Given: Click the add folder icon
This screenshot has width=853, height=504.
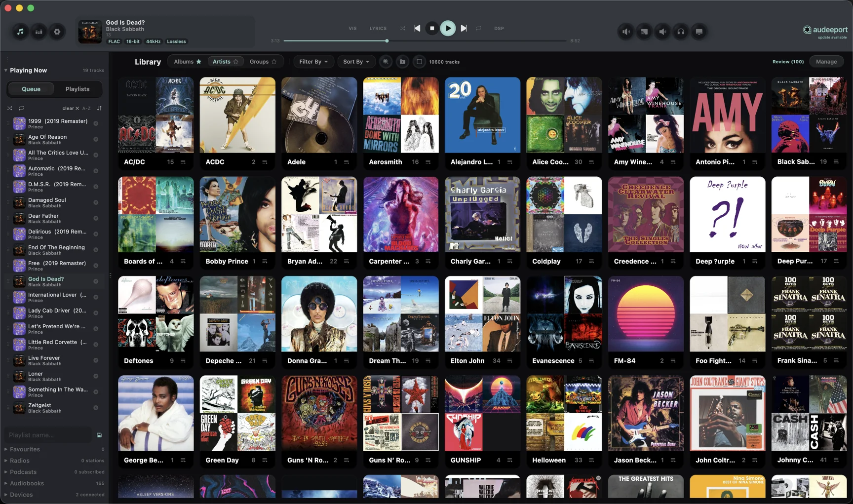Looking at the screenshot, I should (x=402, y=62).
